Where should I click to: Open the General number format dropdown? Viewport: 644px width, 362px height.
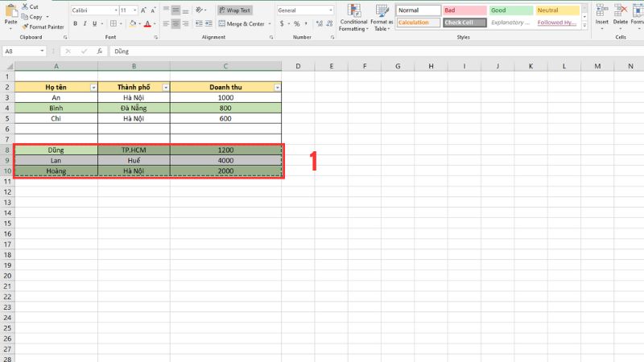point(331,10)
